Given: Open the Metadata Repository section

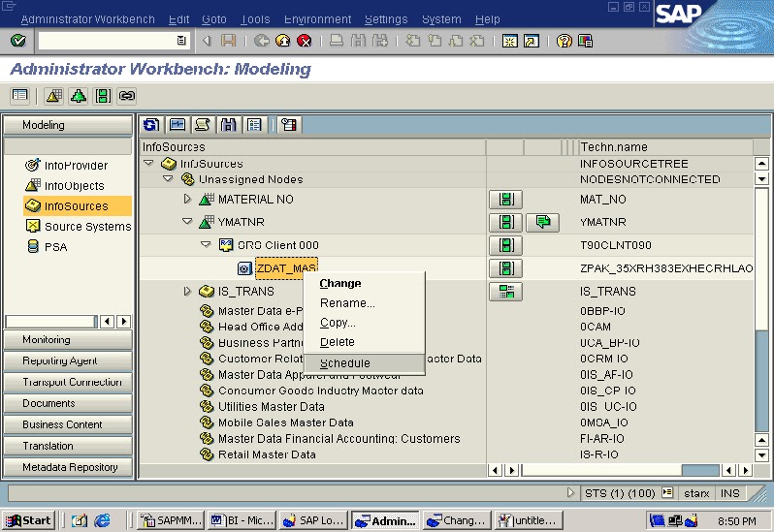Looking at the screenshot, I should 68,467.
